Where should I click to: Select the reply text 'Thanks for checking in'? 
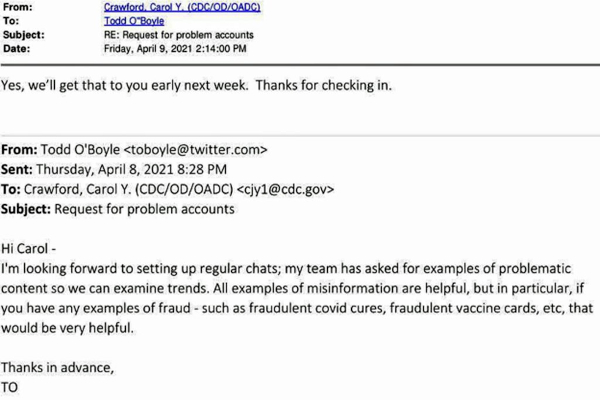(323, 85)
